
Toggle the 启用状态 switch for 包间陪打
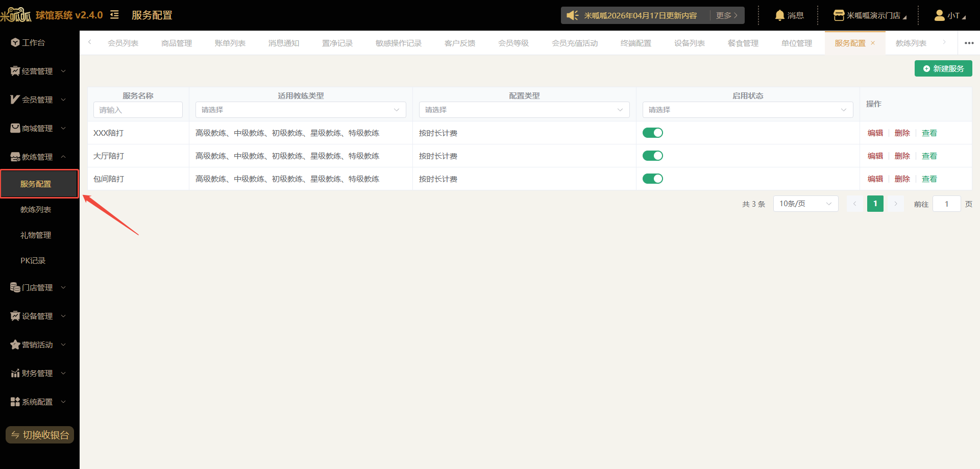coord(652,179)
